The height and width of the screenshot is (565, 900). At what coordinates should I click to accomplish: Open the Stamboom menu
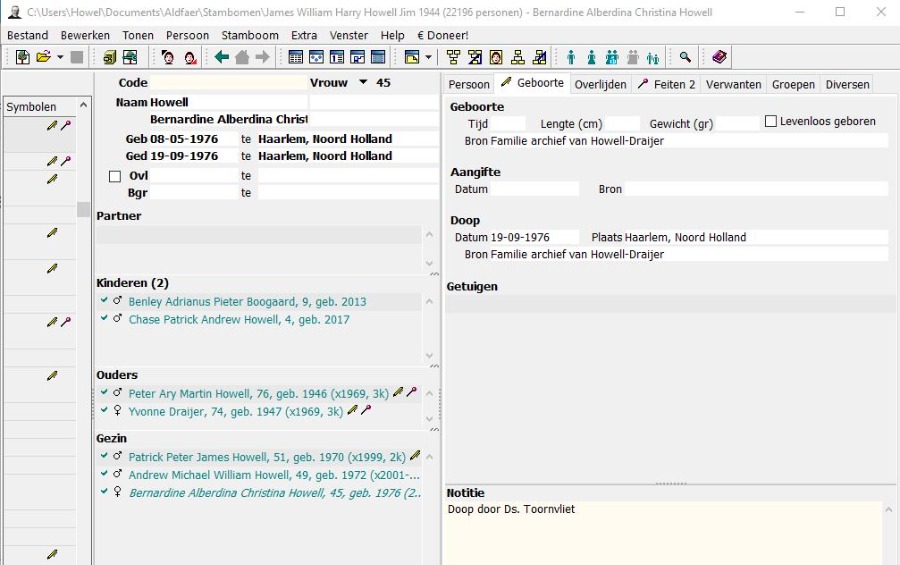pos(250,35)
